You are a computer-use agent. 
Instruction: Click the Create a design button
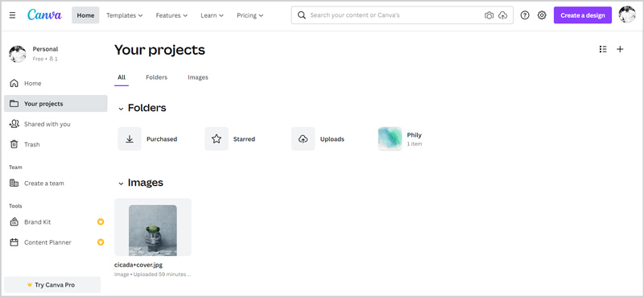(x=582, y=15)
